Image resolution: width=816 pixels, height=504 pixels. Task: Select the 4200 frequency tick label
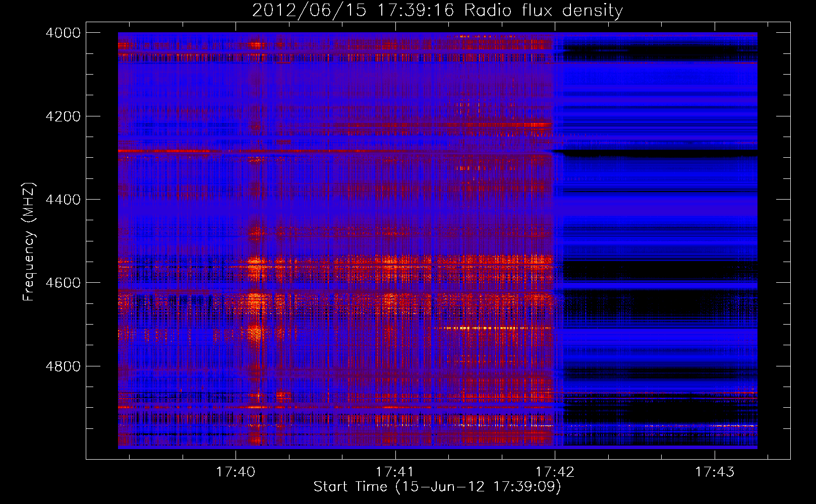click(63, 116)
